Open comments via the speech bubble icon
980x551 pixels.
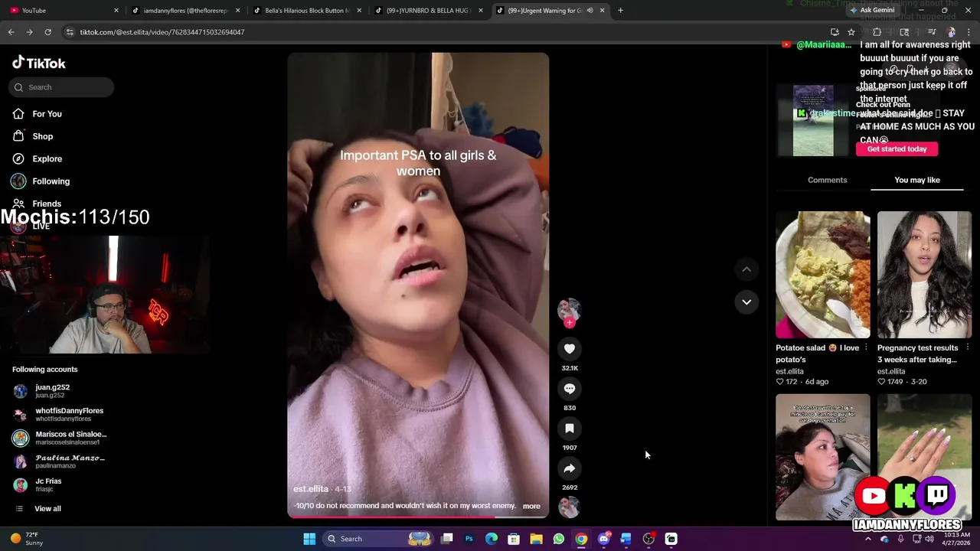pos(570,389)
